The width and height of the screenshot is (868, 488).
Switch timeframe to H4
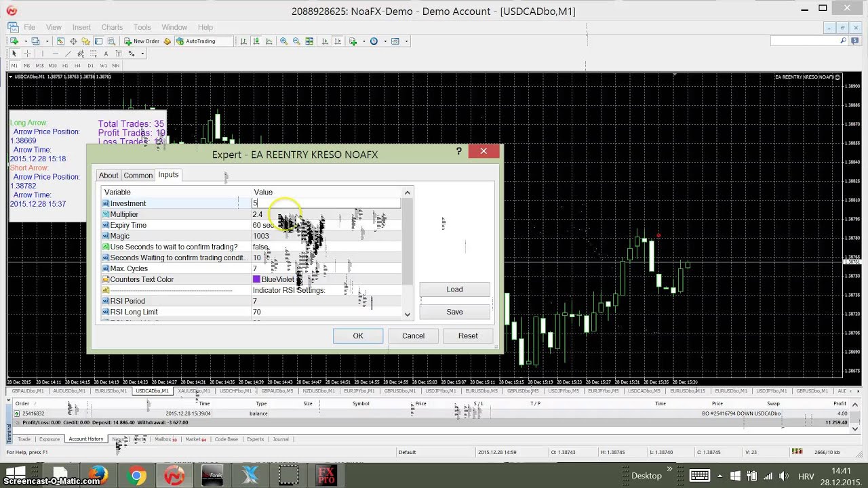click(77, 66)
